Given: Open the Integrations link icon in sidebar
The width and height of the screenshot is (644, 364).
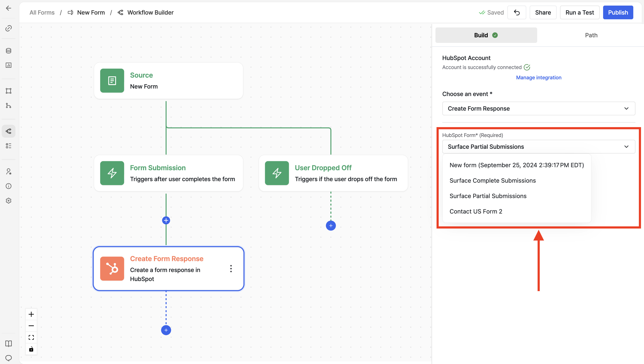Looking at the screenshot, I should click(9, 28).
